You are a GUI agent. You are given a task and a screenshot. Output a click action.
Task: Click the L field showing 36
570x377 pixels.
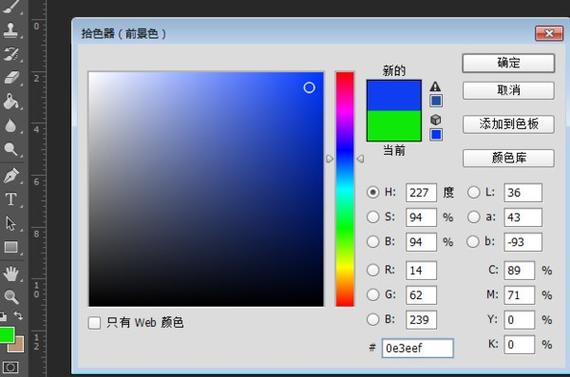click(523, 193)
